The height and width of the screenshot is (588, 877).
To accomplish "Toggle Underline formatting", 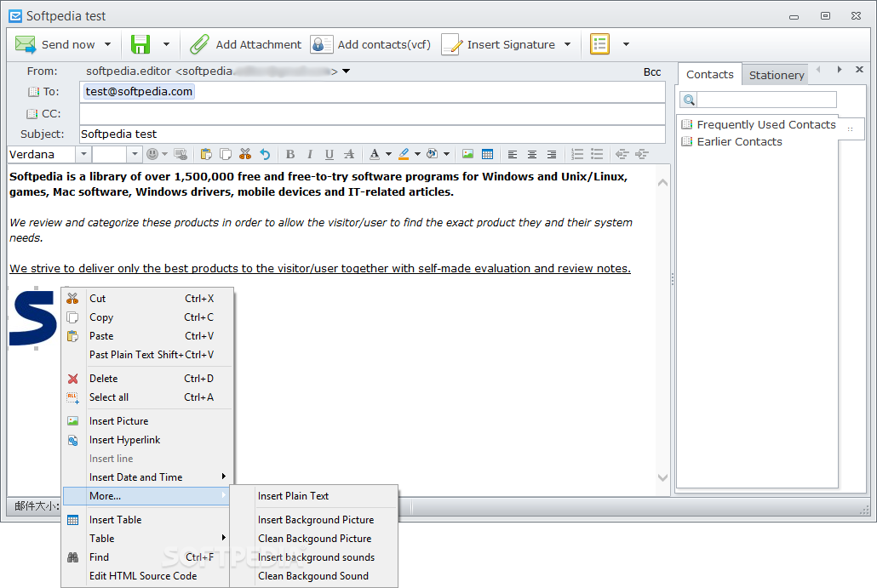I will point(330,154).
